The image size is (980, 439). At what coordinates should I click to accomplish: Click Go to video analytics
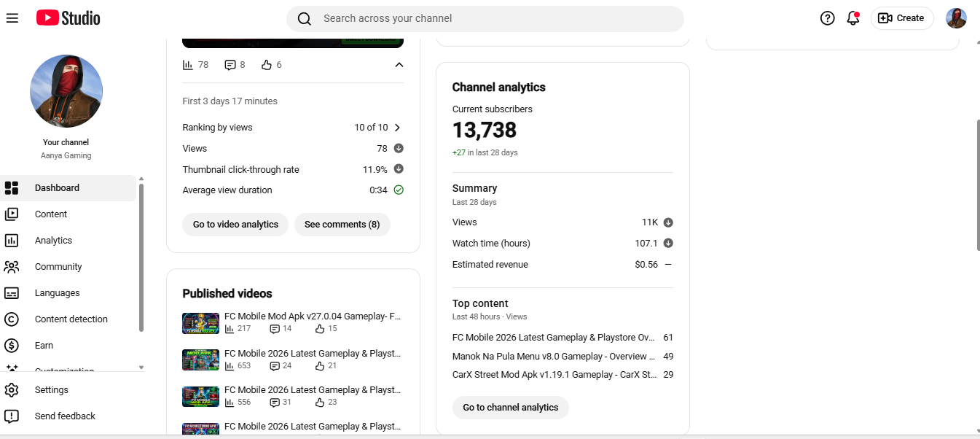[x=235, y=225]
